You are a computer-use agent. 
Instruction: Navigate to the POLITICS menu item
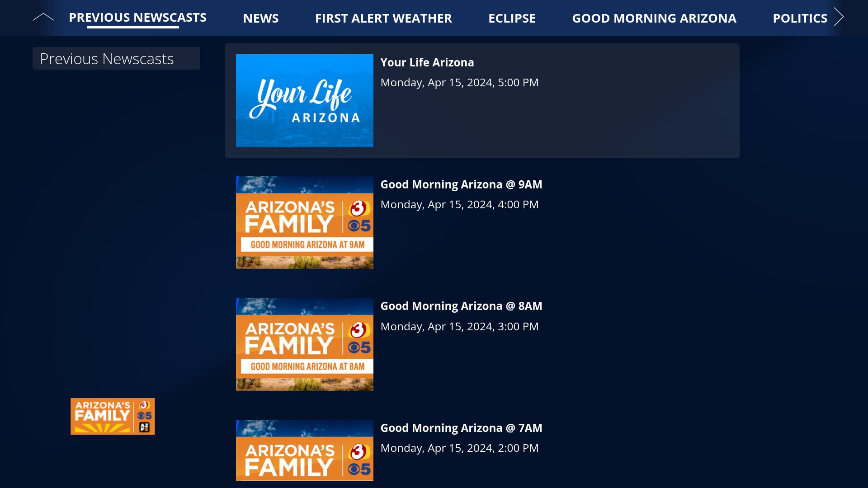tap(800, 18)
